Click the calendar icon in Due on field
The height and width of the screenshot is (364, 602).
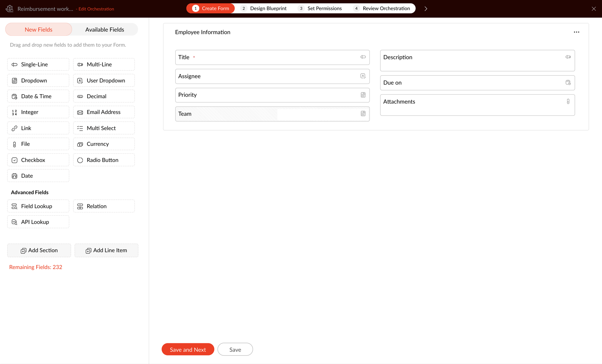click(568, 82)
